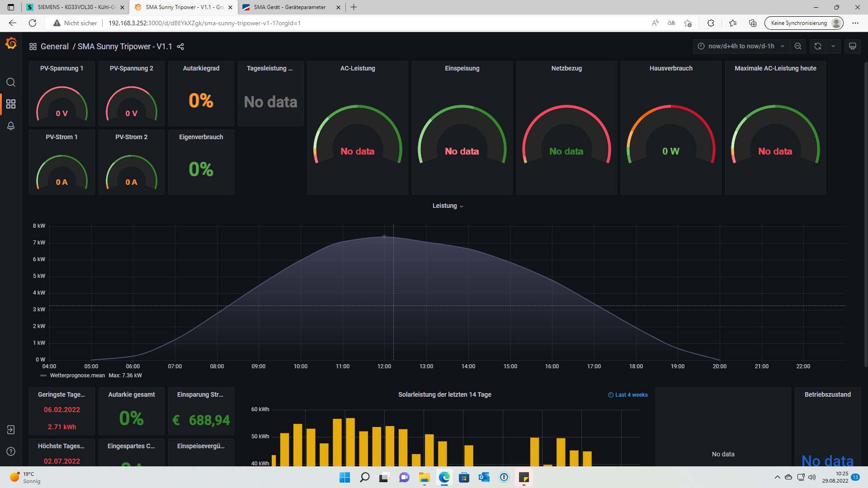Click the Nicht sicher security warning

tap(75, 23)
